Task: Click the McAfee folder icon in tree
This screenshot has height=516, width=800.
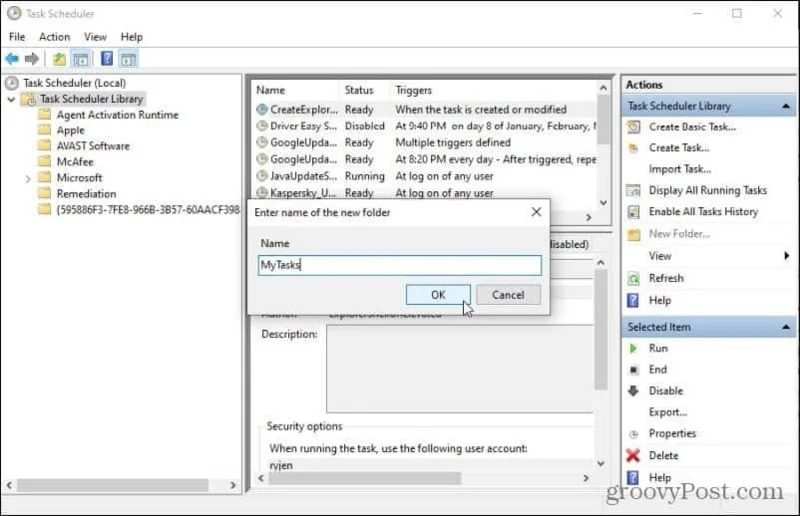Action: pyautogui.click(x=44, y=161)
